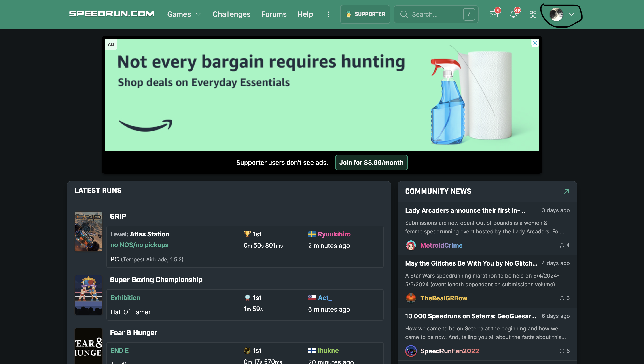The width and height of the screenshot is (644, 364).
Task: Click the Supporter button
Action: pyautogui.click(x=365, y=14)
